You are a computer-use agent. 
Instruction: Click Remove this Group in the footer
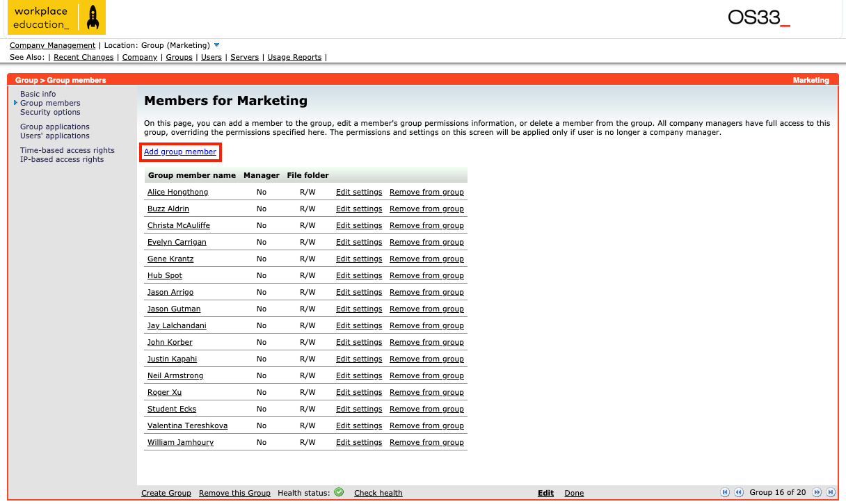[234, 493]
